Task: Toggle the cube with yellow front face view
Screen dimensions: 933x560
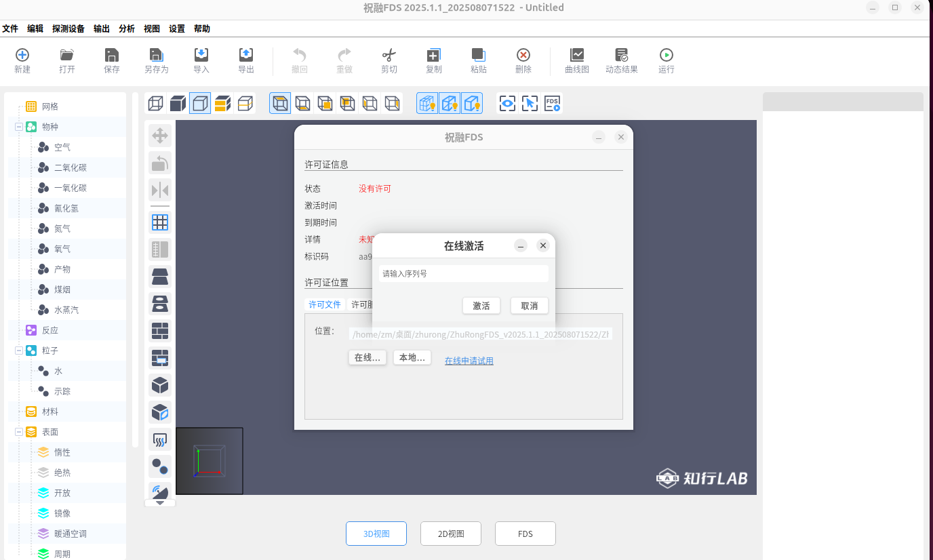Action: (x=325, y=103)
